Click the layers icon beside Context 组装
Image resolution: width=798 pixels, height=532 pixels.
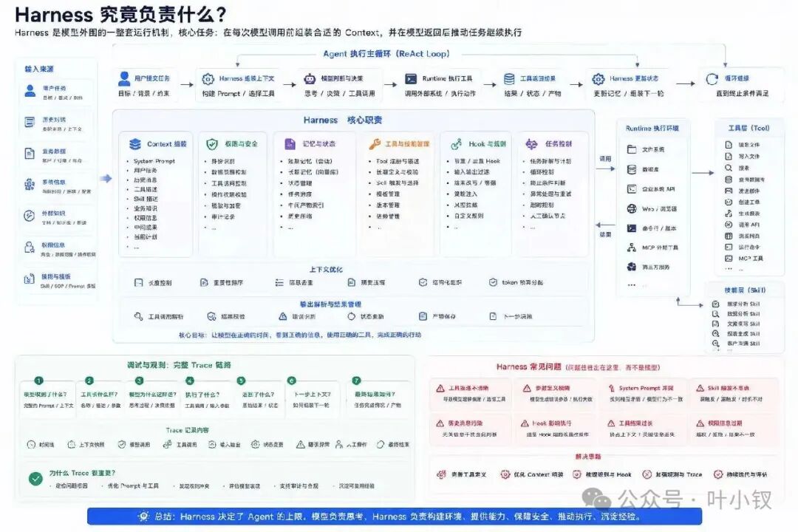pos(135,144)
